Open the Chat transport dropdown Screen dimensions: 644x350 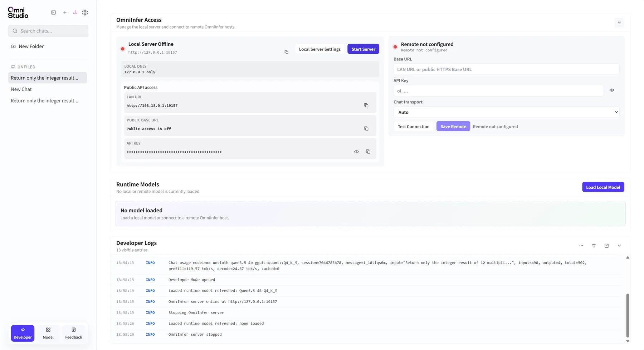coord(506,112)
